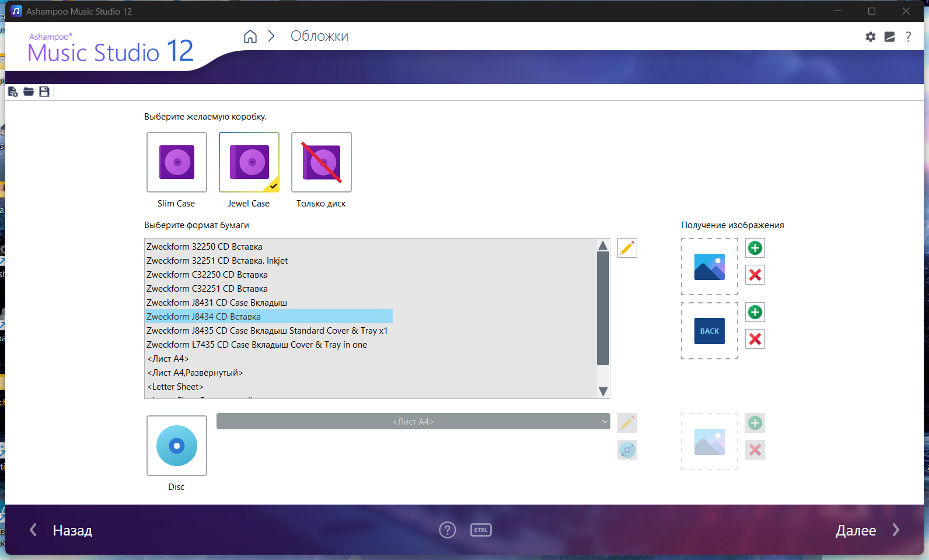This screenshot has width=929, height=560.
Task: Open the bottom bar help icon
Action: pos(448,530)
